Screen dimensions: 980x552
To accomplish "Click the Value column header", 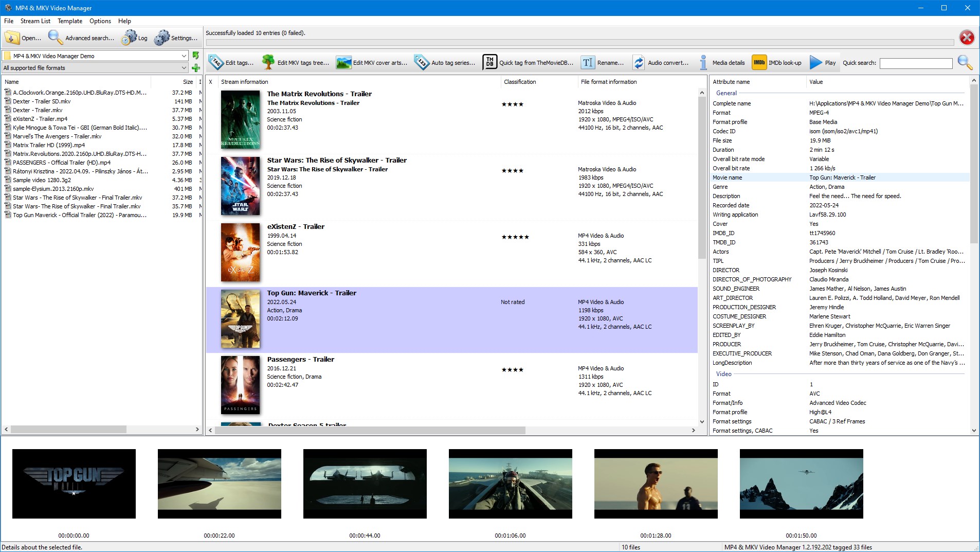I will tap(887, 82).
